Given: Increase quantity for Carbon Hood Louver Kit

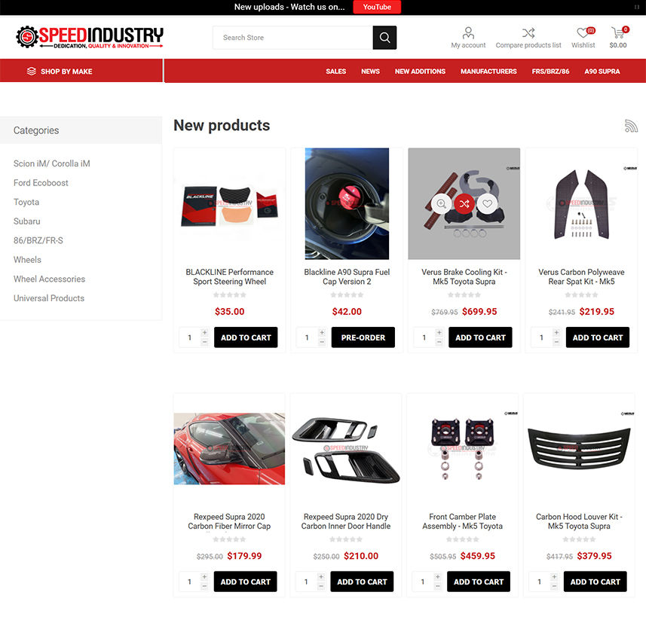Looking at the screenshot, I should tap(555, 576).
